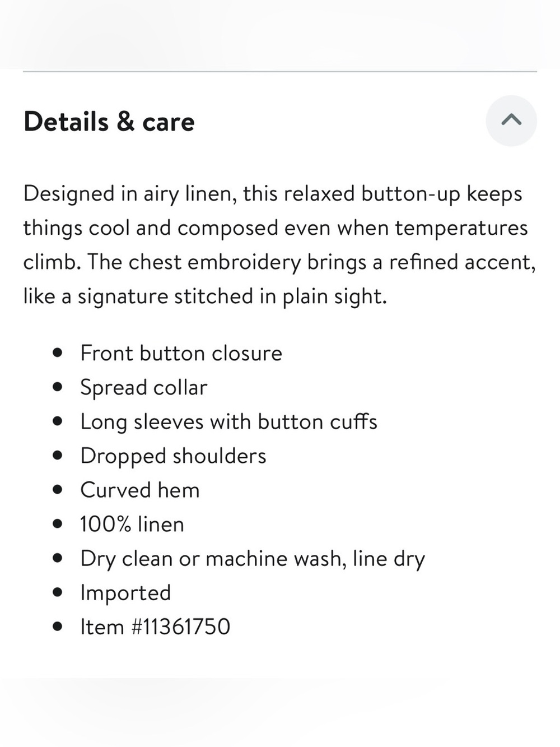Click the Curved hem list item
Screen dimensions: 560x747
[139, 490]
